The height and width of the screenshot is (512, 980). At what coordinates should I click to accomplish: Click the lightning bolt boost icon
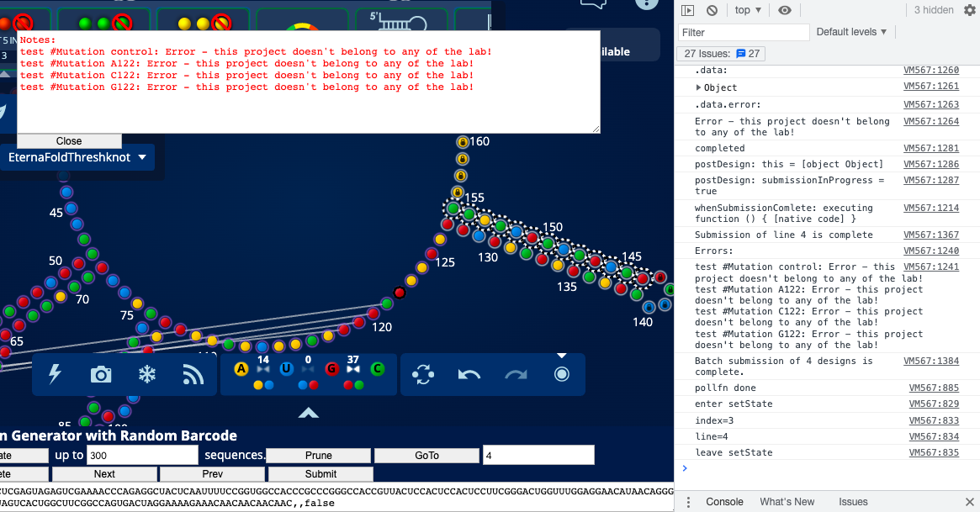[x=55, y=374]
